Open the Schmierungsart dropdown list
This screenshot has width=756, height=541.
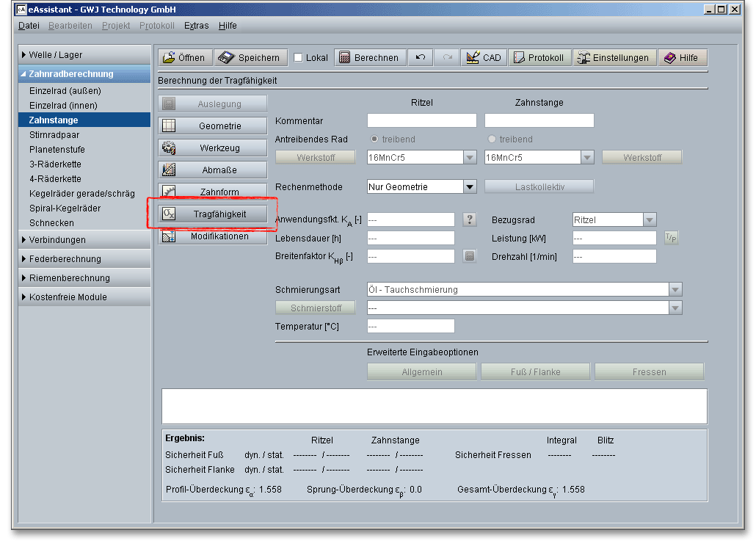pyautogui.click(x=675, y=290)
